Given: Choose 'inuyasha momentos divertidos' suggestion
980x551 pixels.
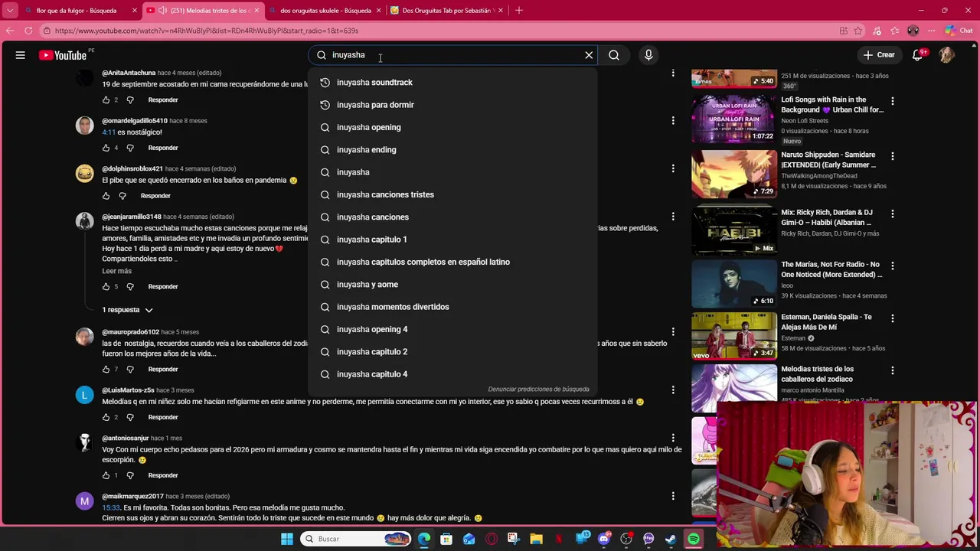Looking at the screenshot, I should click(452, 307).
